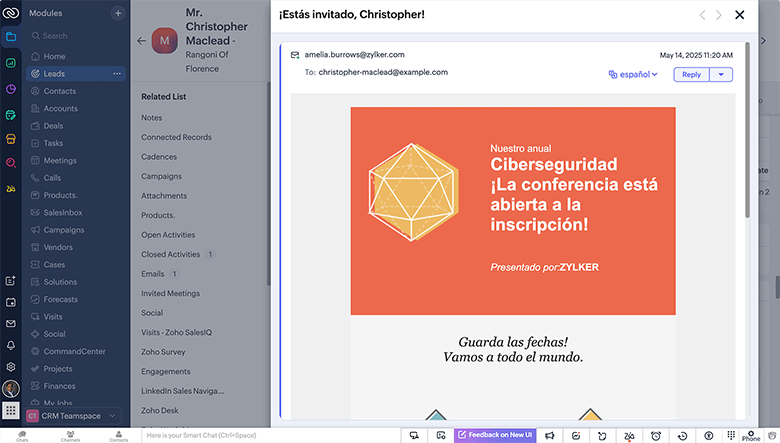This screenshot has width=780, height=443.
Task: Click the Zia icon in bottom bar
Action: click(x=629, y=436)
